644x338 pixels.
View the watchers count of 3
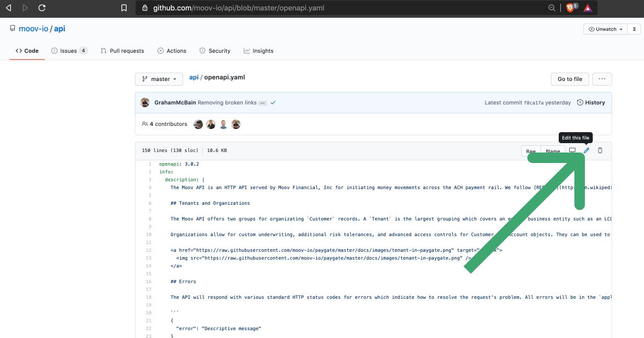(634, 29)
